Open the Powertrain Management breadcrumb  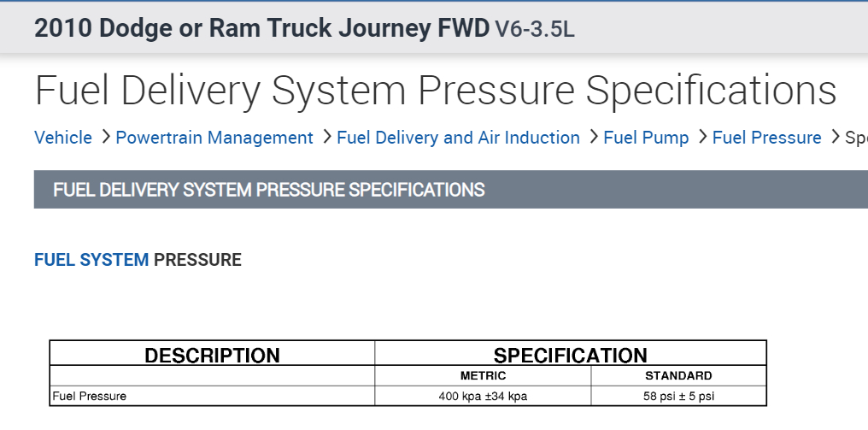[x=214, y=138]
